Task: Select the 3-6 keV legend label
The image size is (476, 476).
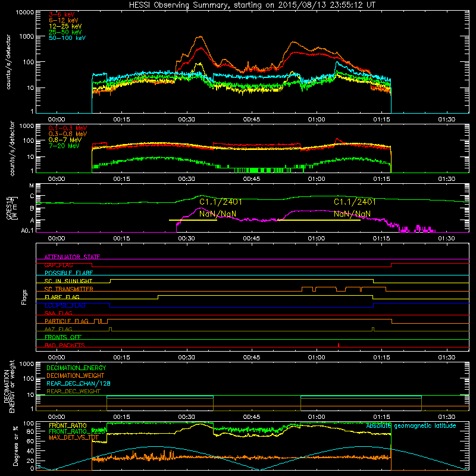Action: pos(62,14)
